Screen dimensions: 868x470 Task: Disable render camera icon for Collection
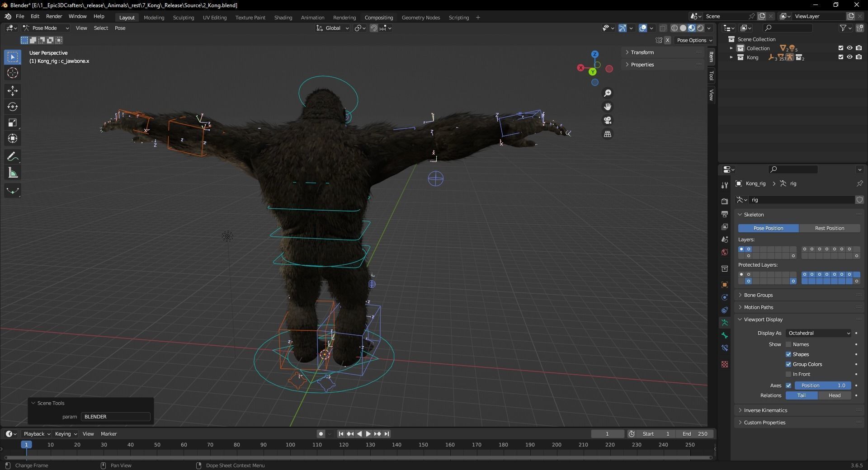tap(859, 48)
